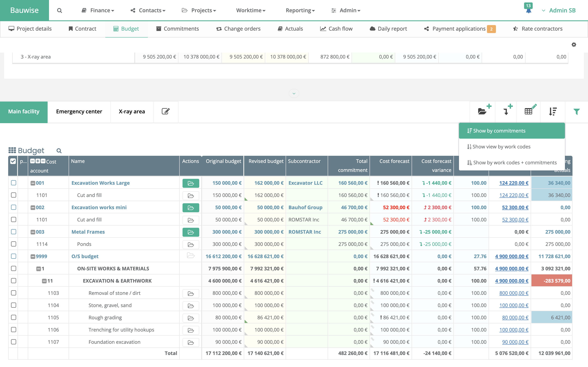Click the red -283 579,00 highlighted cell

pyautogui.click(x=551, y=281)
